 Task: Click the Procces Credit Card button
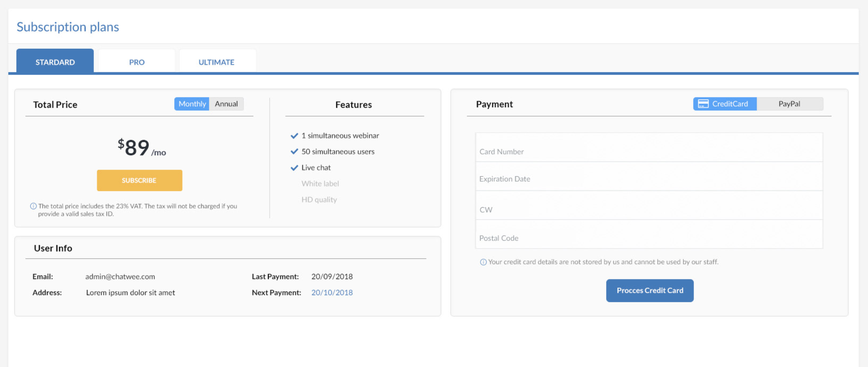coord(649,290)
